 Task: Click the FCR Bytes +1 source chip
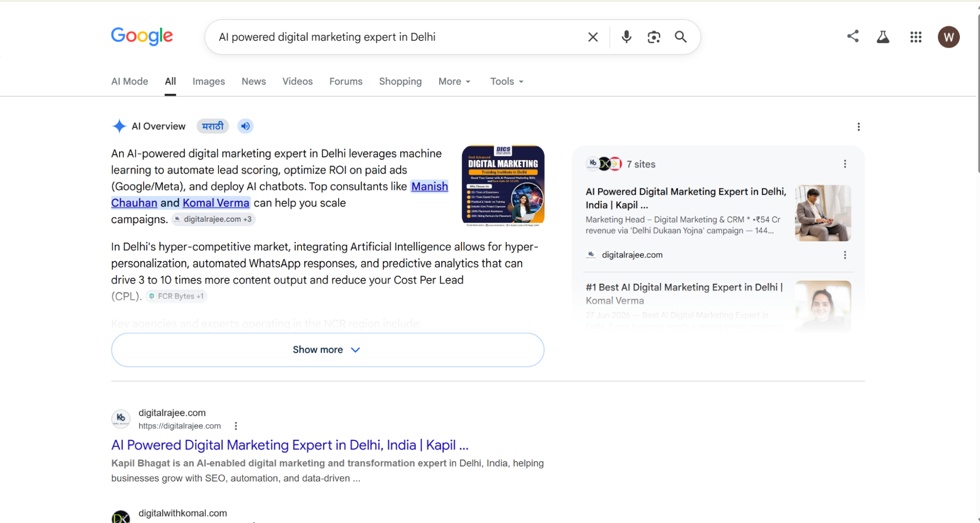176,296
